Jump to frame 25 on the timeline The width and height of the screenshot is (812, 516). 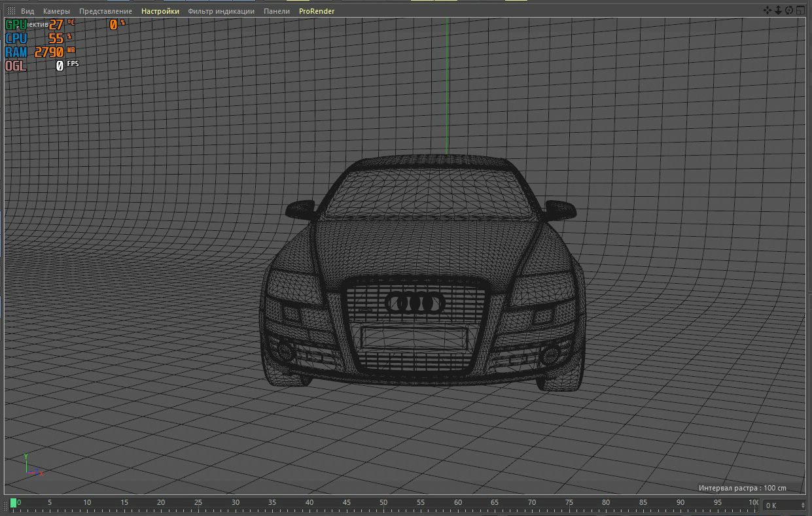(198, 503)
